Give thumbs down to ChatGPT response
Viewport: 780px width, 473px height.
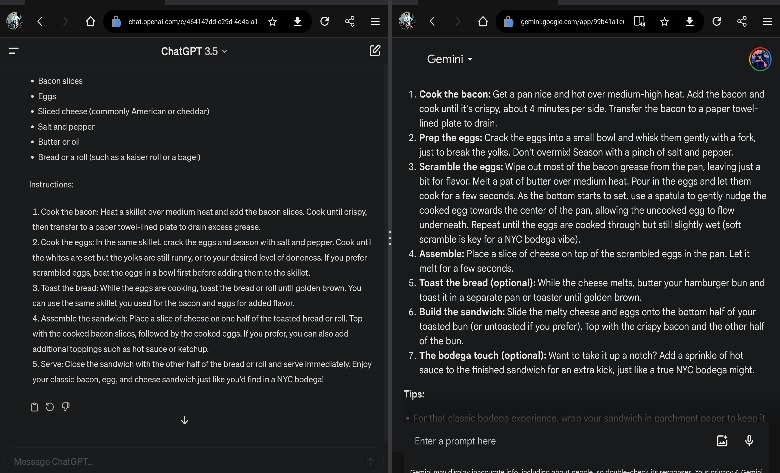coord(65,406)
